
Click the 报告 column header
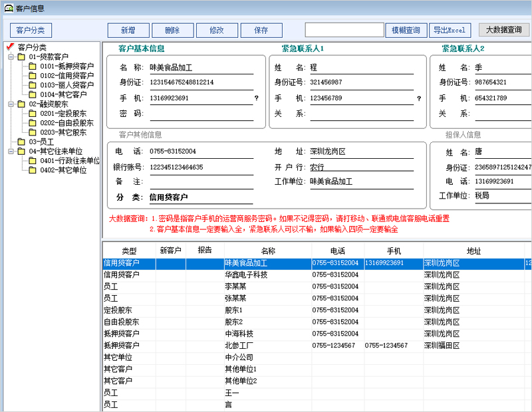click(x=205, y=251)
